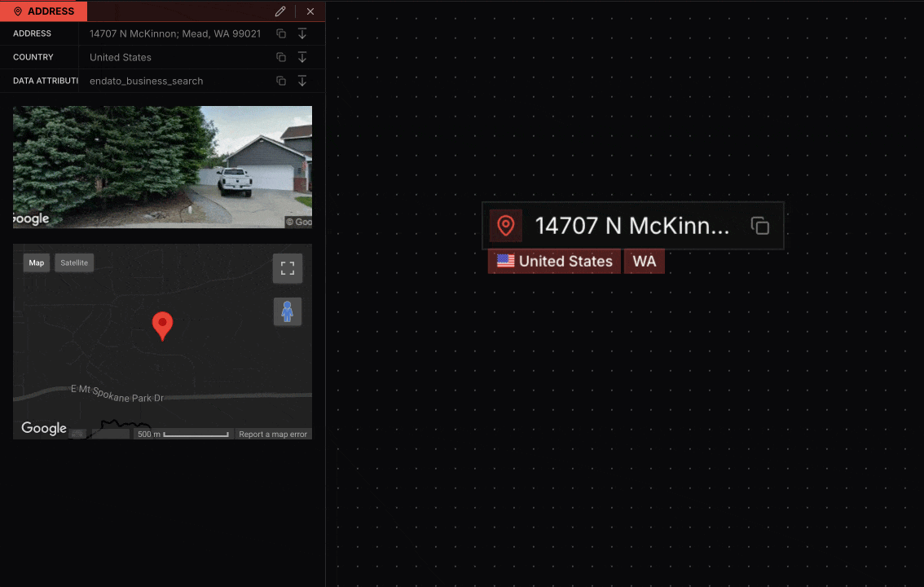Open the street view photo thumbnail

[163, 167]
